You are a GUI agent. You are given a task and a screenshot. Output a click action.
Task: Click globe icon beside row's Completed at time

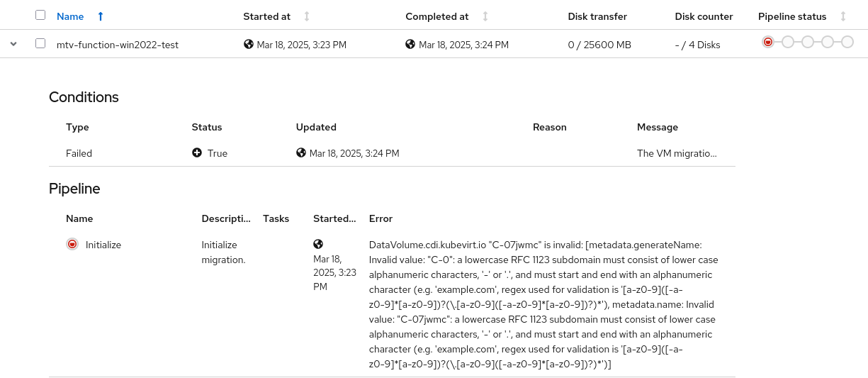[410, 44]
